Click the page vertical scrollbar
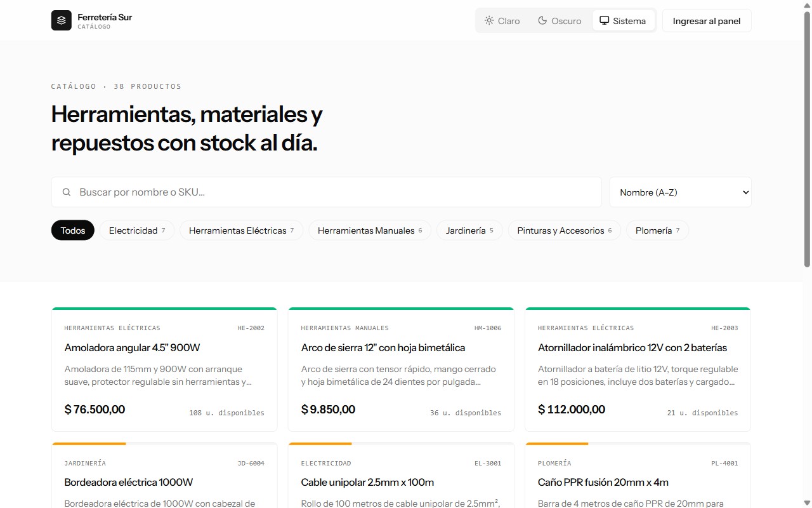 (x=807, y=140)
